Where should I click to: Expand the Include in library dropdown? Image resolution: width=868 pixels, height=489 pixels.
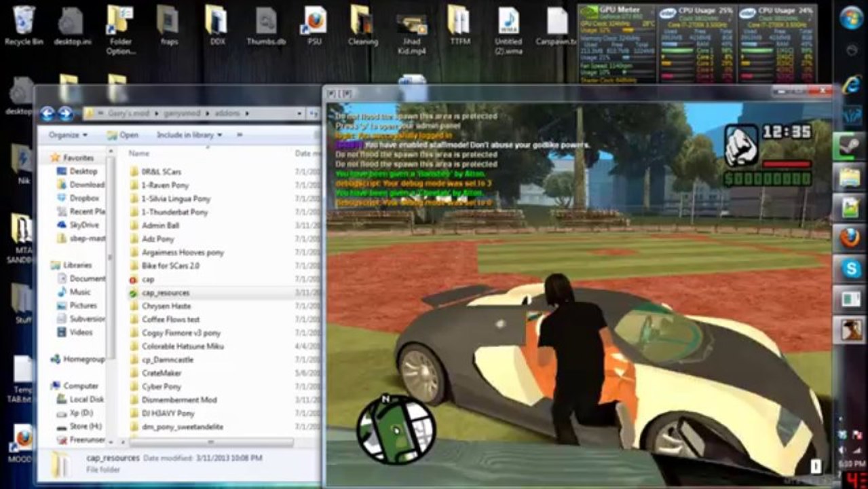(189, 135)
